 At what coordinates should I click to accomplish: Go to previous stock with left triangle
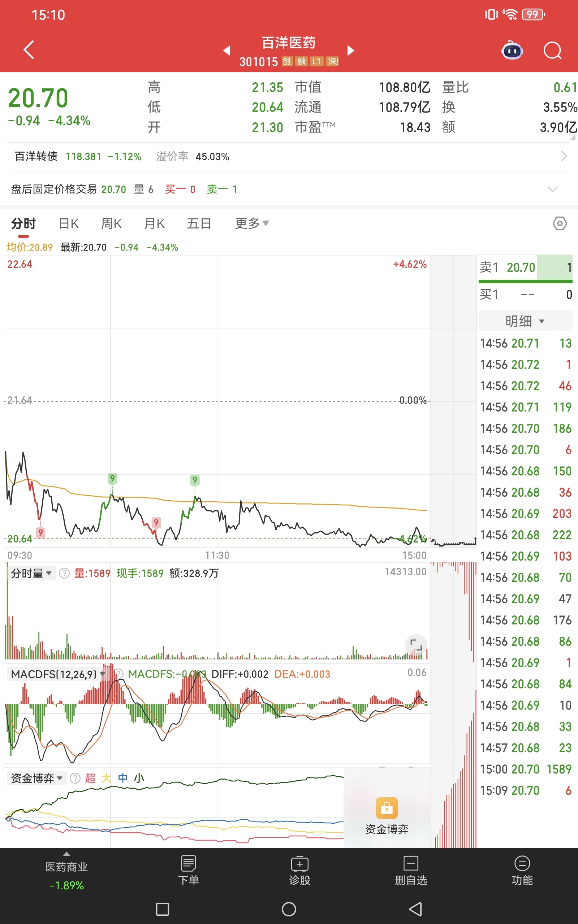227,50
